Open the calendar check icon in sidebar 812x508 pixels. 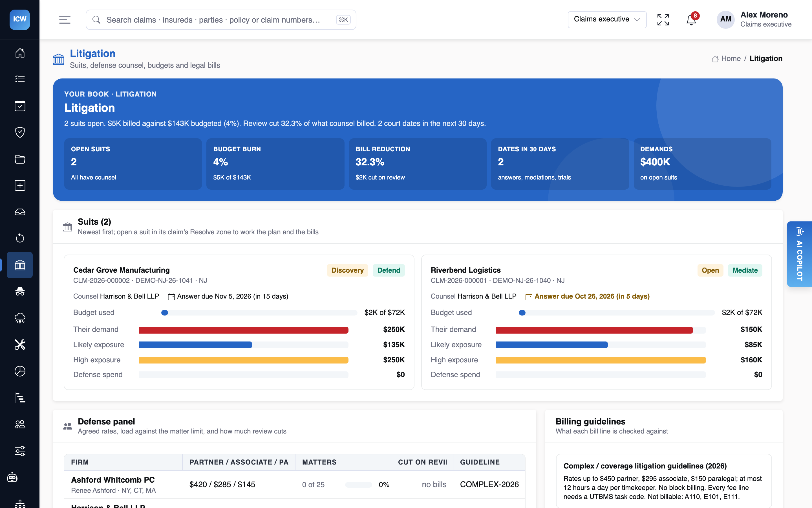pyautogui.click(x=20, y=106)
